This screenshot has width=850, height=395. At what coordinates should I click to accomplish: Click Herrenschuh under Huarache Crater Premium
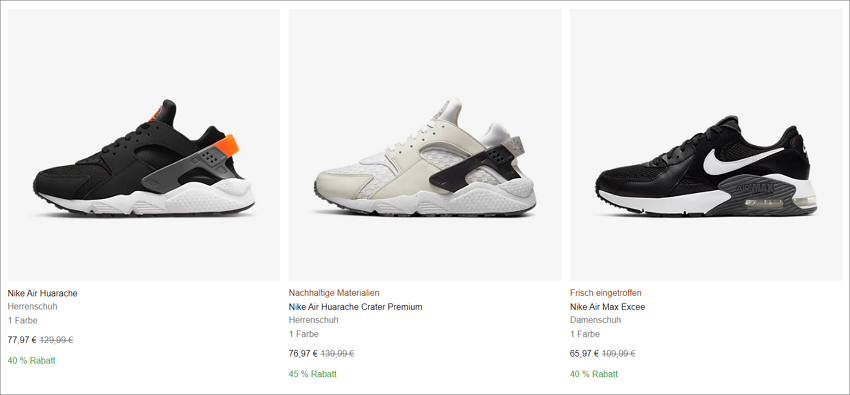tap(313, 320)
